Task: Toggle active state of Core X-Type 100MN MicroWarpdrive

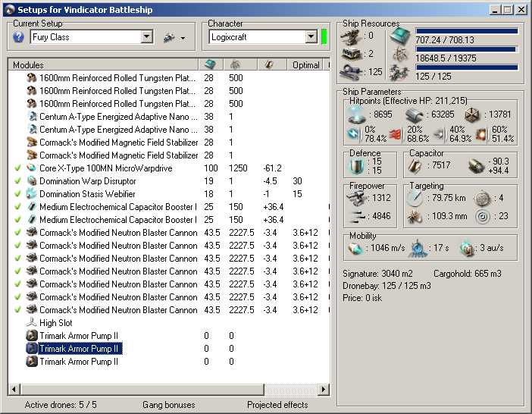Action: tap(18, 168)
